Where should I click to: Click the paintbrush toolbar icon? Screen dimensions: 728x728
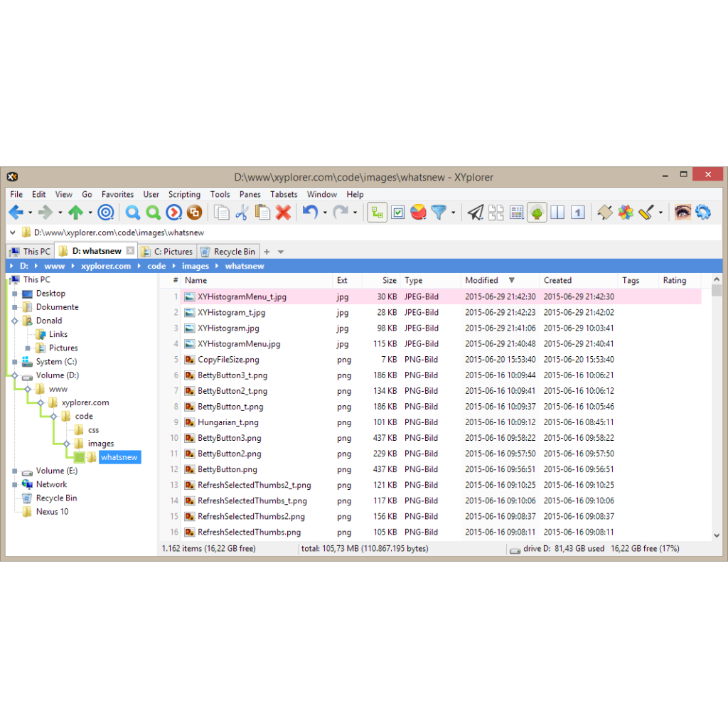click(x=646, y=213)
